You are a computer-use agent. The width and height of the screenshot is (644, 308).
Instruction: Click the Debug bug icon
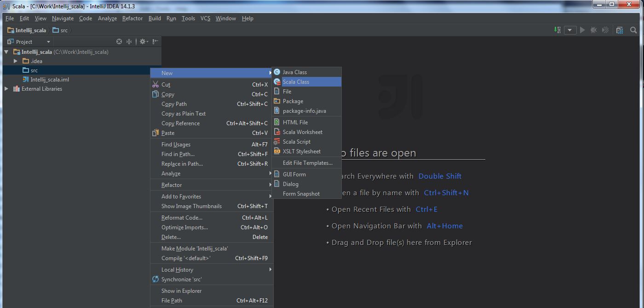[594, 30]
